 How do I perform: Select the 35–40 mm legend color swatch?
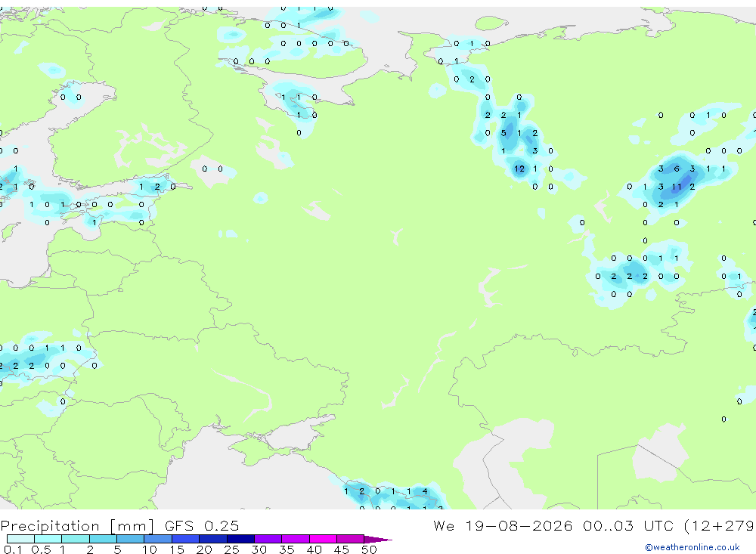(296, 539)
